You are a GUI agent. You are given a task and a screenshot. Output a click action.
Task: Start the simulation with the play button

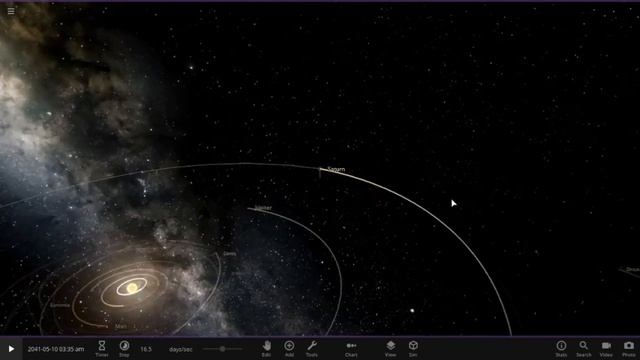(11, 349)
